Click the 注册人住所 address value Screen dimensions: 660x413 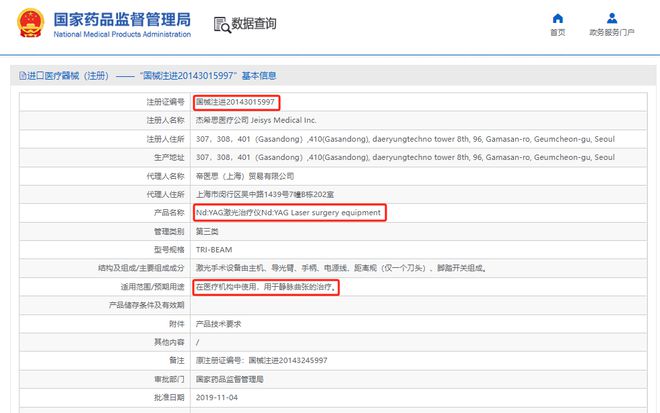coord(405,139)
